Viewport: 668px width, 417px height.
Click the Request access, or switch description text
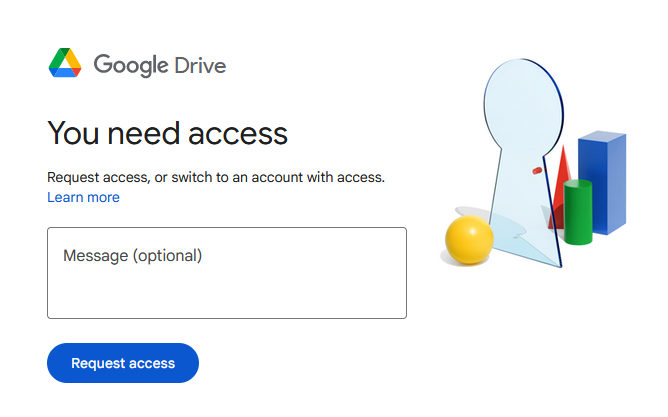pyautogui.click(x=216, y=177)
